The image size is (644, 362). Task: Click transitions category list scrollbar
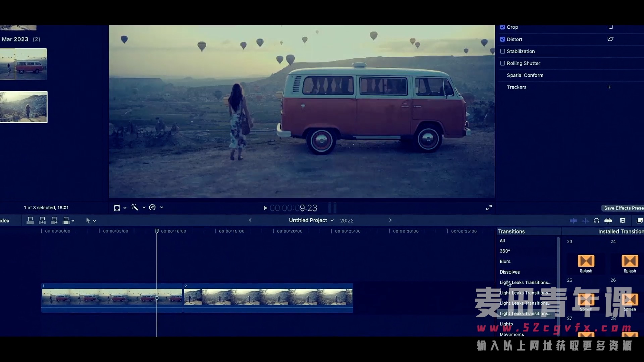558,287
